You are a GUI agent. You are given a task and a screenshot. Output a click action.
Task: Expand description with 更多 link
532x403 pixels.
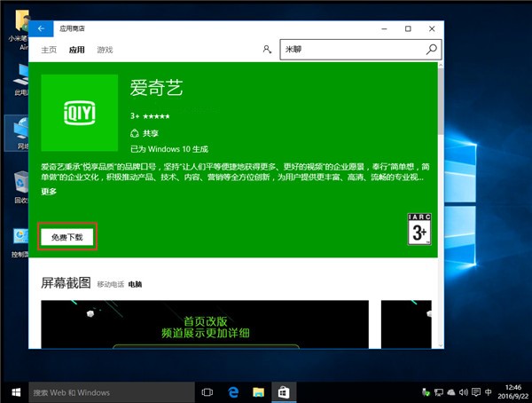pyautogui.click(x=49, y=192)
